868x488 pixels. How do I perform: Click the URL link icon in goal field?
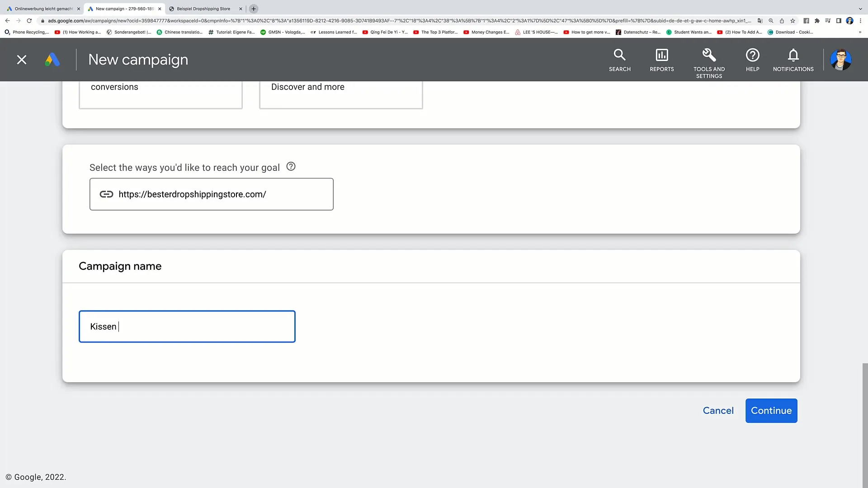click(107, 194)
